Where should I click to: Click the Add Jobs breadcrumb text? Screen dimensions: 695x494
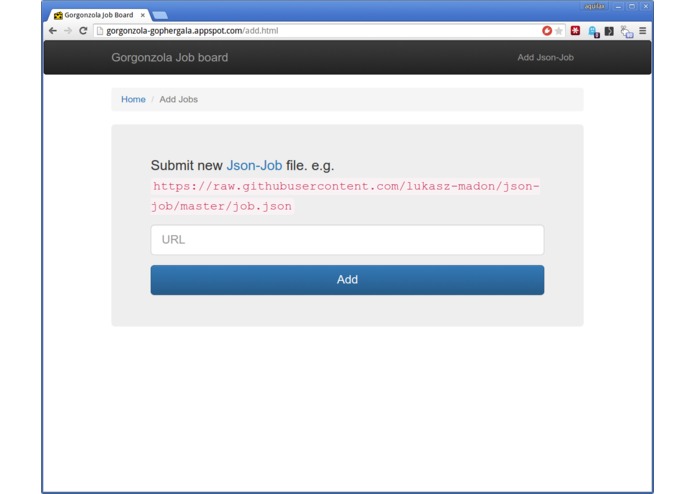coord(179,99)
